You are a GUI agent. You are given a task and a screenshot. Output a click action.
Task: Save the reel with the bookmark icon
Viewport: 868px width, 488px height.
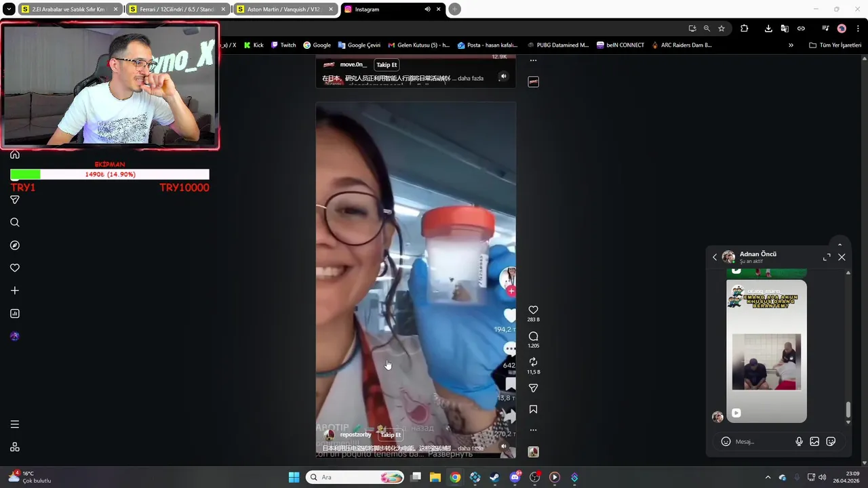point(533,409)
